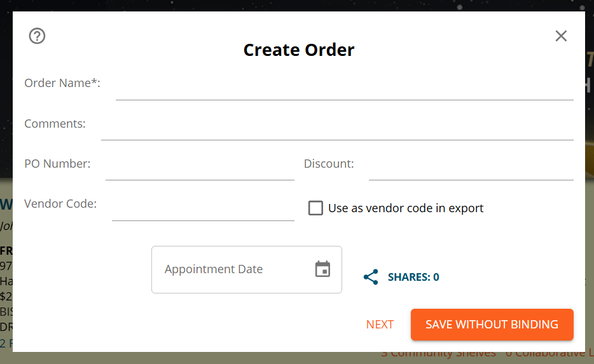Click the 'Use as vendor code in export' label
594x364 pixels.
[x=406, y=208]
